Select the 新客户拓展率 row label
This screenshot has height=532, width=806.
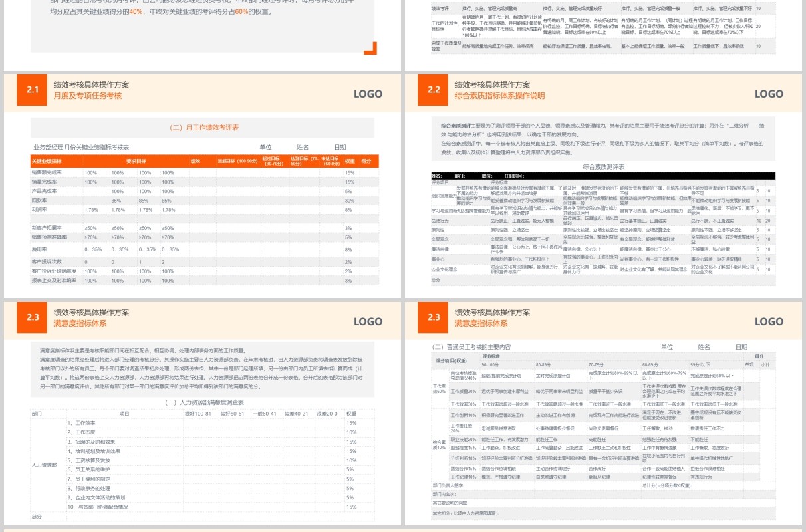click(47, 228)
